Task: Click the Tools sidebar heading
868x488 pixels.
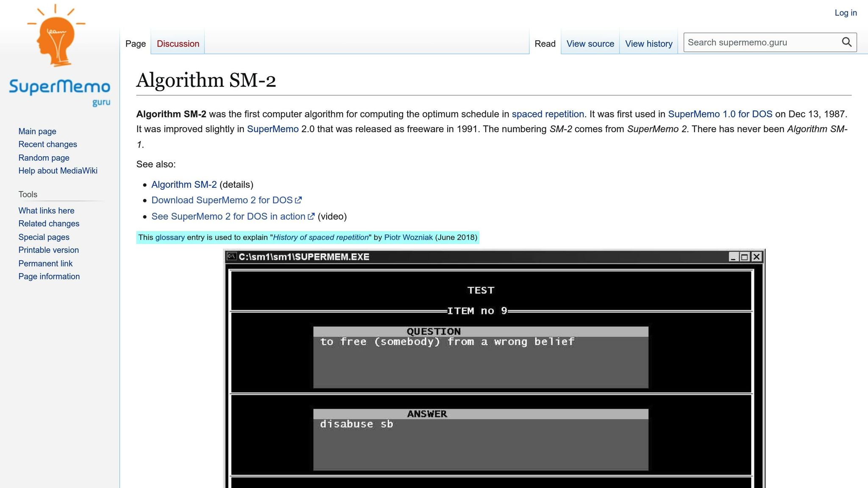Action: (x=28, y=194)
